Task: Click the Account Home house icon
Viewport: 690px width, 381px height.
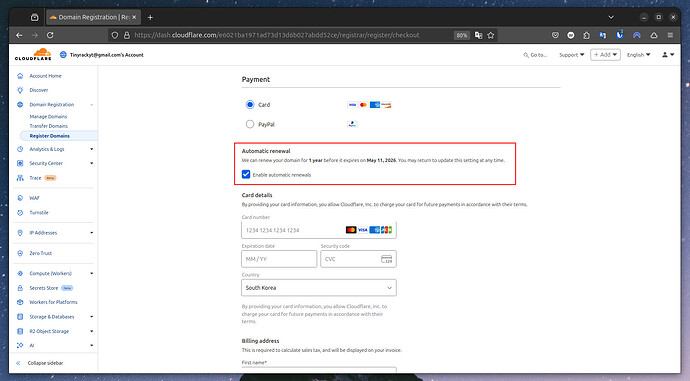Action: coord(20,76)
